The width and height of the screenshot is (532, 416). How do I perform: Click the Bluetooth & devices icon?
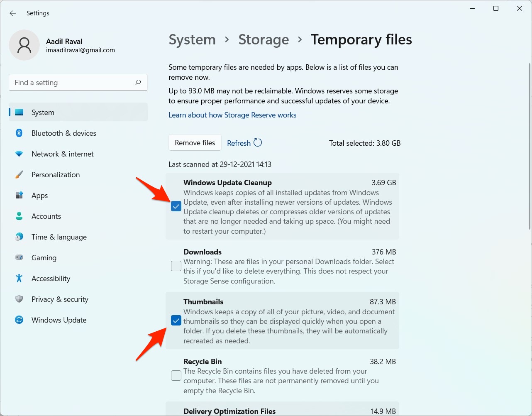point(19,133)
